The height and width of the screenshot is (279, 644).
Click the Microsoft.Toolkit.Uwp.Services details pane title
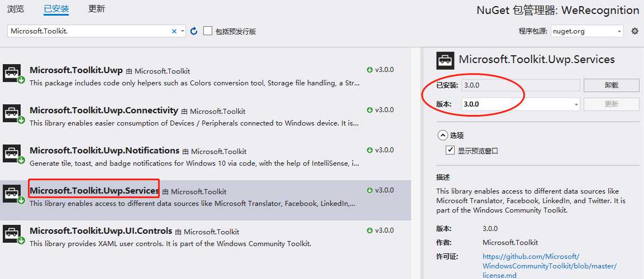pyautogui.click(x=536, y=60)
